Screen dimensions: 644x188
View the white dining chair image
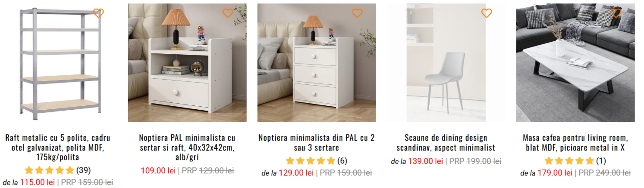tap(446, 63)
